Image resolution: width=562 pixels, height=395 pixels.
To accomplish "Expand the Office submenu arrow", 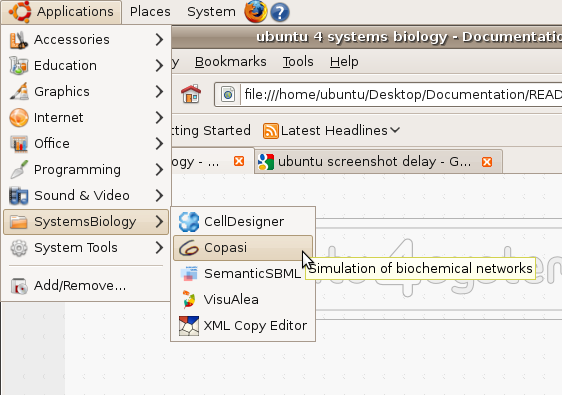I will (x=159, y=143).
